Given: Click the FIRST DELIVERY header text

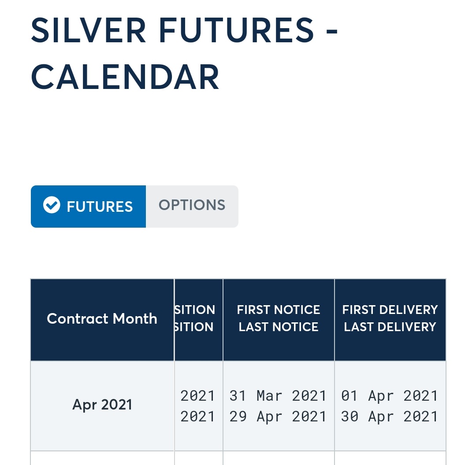Looking at the screenshot, I should (390, 310).
